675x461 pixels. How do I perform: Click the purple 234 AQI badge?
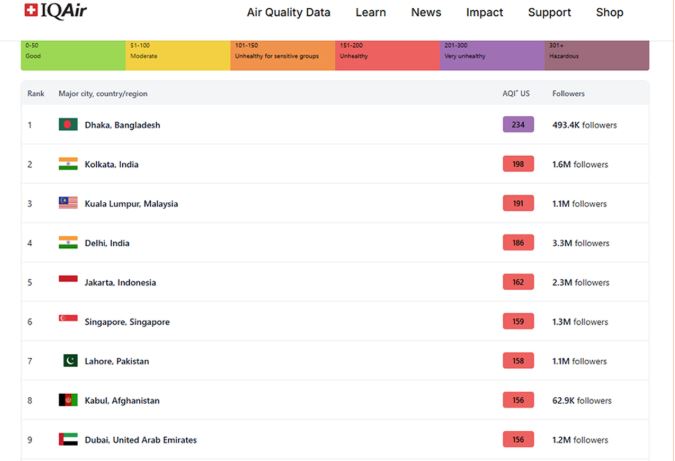(518, 124)
